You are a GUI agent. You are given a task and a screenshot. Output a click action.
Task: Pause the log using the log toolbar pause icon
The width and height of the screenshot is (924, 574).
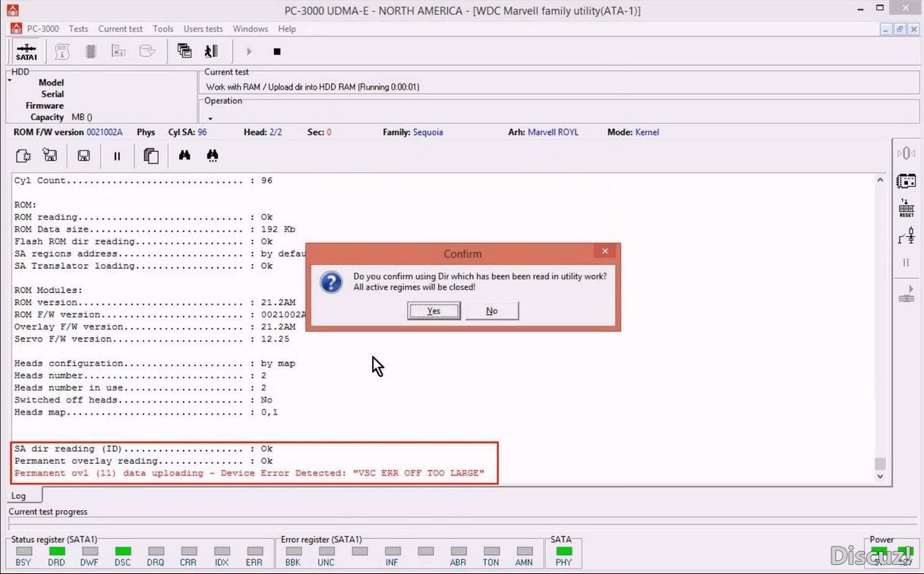[x=117, y=156]
